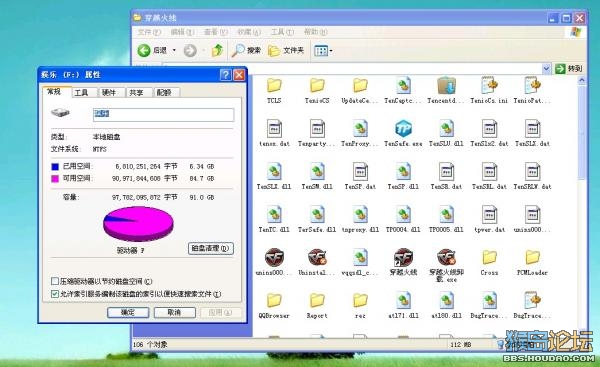The height and width of the screenshot is (367, 600).
Task: Click the magenta 可用空间 color swatch
Action: pos(55,179)
